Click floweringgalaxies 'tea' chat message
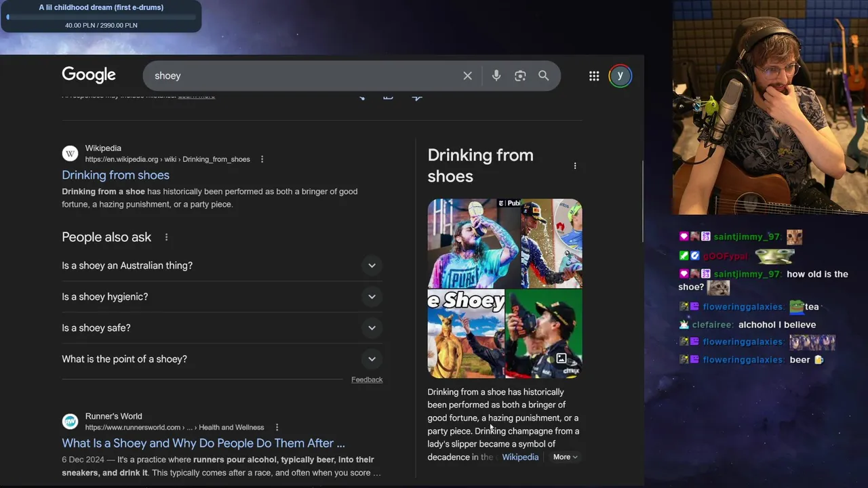The image size is (868, 488). click(749, 307)
